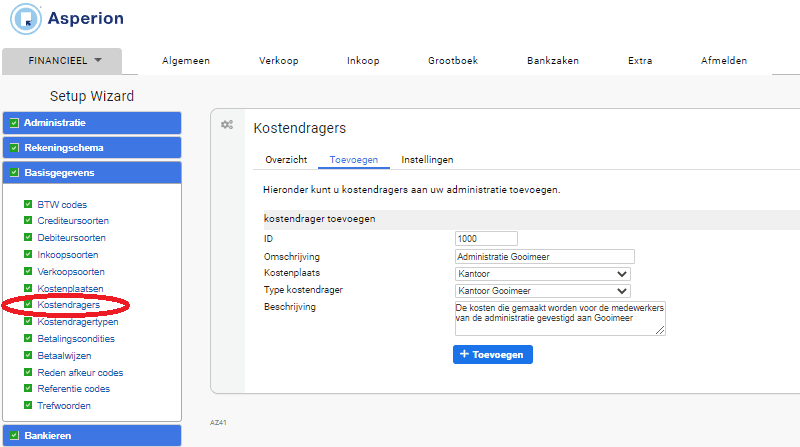Toggle the Trefwoorden checkbox
This screenshot has width=800, height=447.
point(28,405)
